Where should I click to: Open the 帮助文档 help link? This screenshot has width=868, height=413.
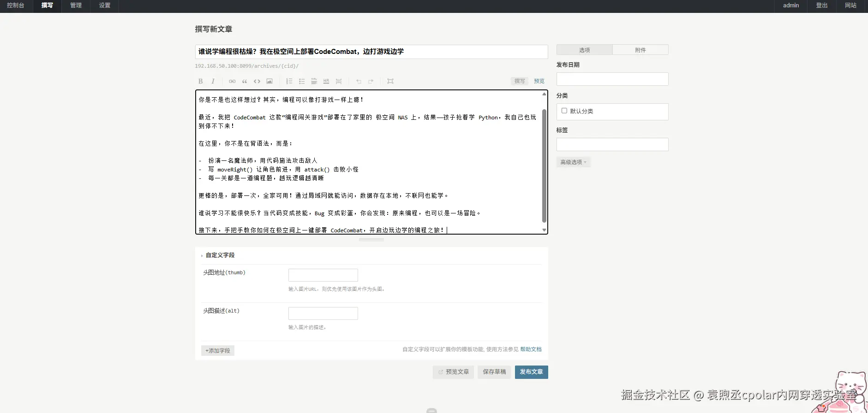pyautogui.click(x=531, y=349)
